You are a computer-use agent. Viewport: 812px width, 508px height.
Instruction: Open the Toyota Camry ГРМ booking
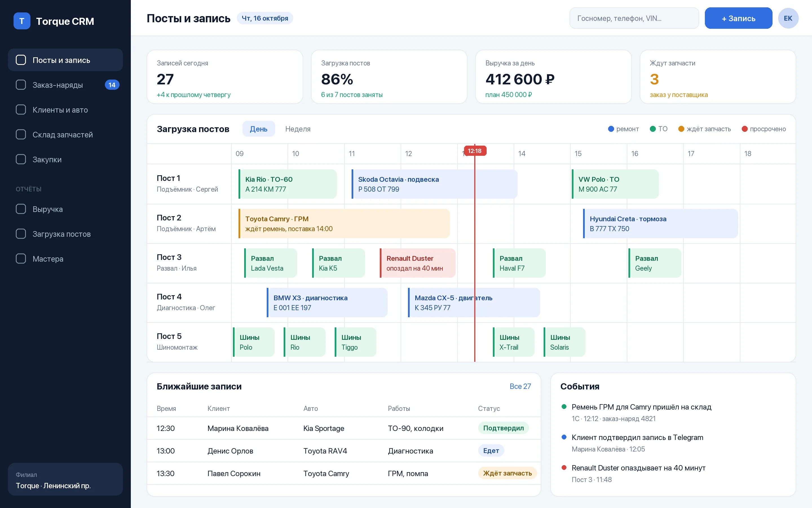[x=344, y=224]
